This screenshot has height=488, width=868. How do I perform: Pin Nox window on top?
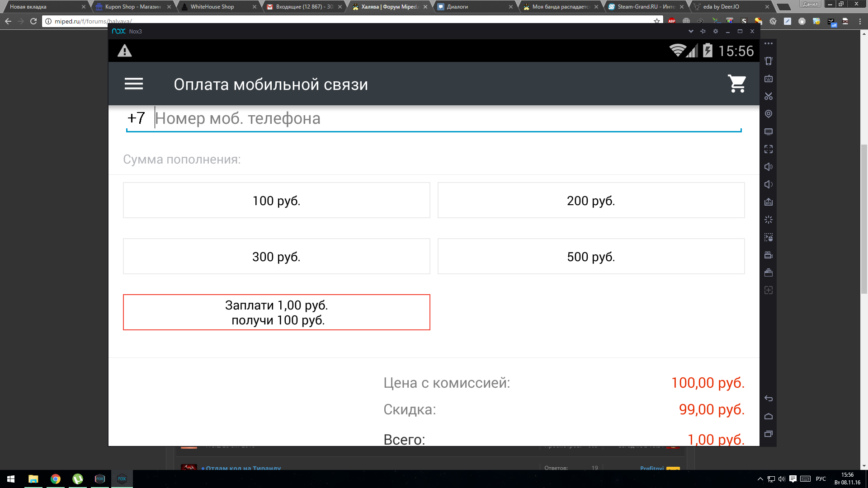(703, 31)
